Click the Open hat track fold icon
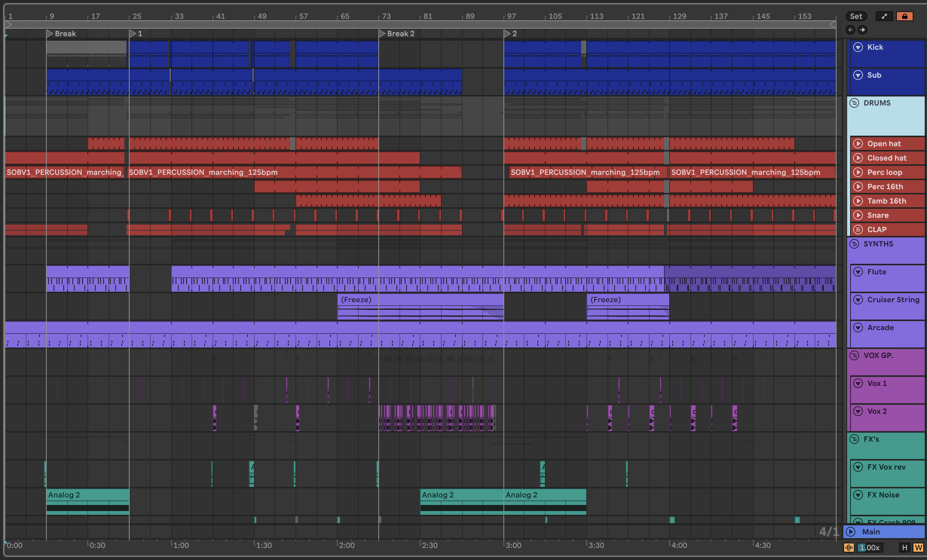The width and height of the screenshot is (927, 560). tap(858, 144)
